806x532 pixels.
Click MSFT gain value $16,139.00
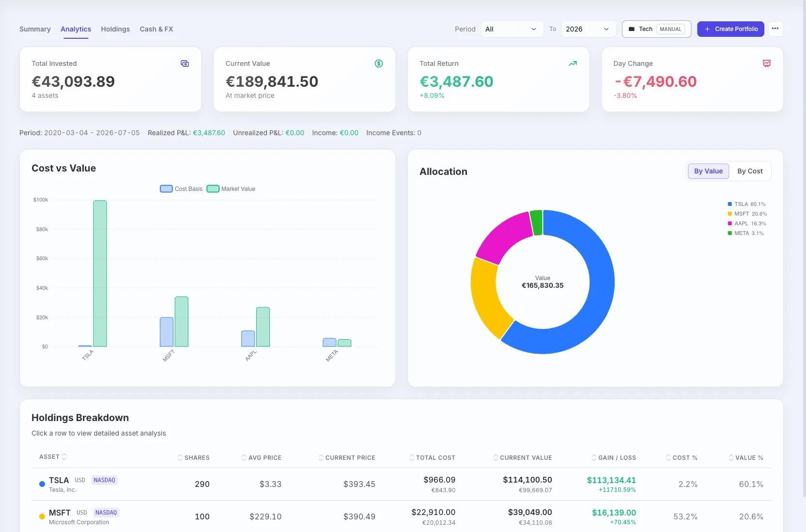[614, 513]
